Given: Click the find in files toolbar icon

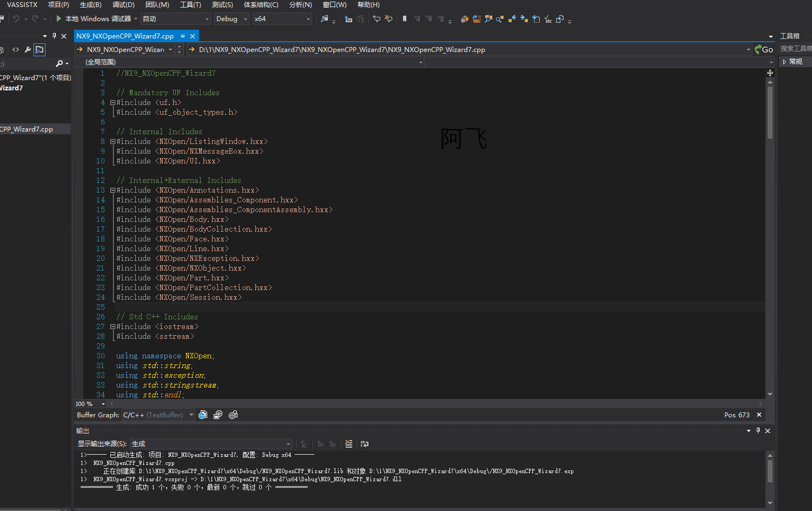Looking at the screenshot, I should coord(324,19).
